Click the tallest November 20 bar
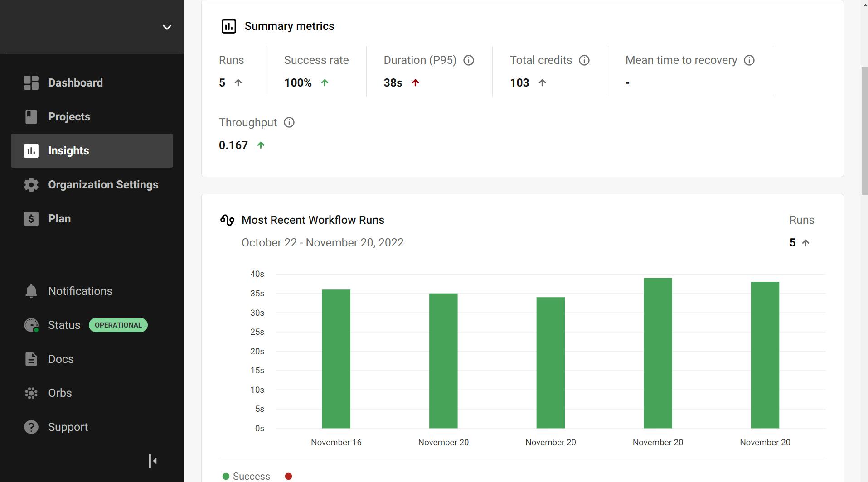This screenshot has height=482, width=868. click(657, 353)
